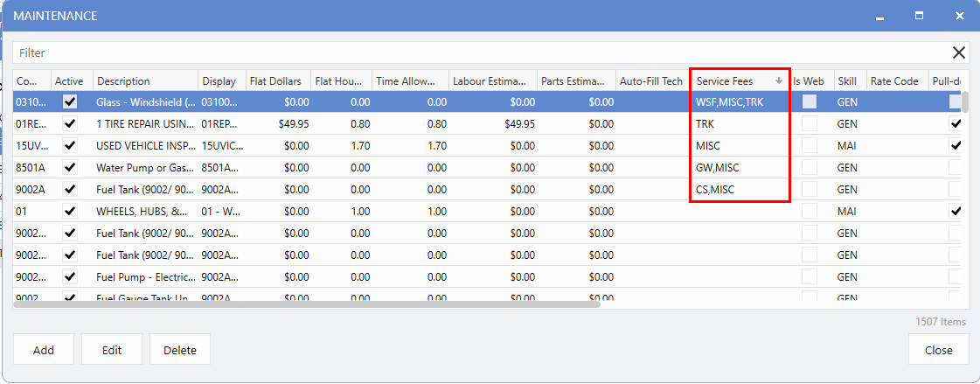Click the Rate Code column header
Image resolution: width=980 pixels, height=384 pixels.
[893, 81]
